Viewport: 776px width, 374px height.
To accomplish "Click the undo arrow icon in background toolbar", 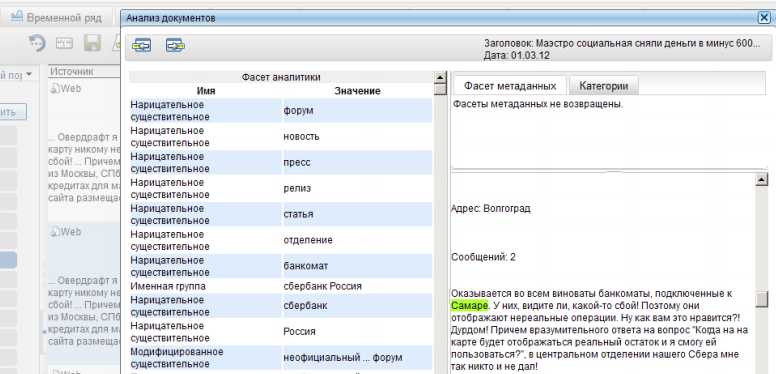I will [x=37, y=43].
